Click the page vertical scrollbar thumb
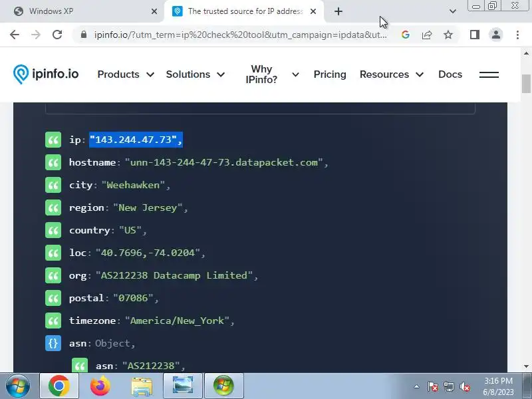This screenshot has width=532, height=399. [x=526, y=84]
